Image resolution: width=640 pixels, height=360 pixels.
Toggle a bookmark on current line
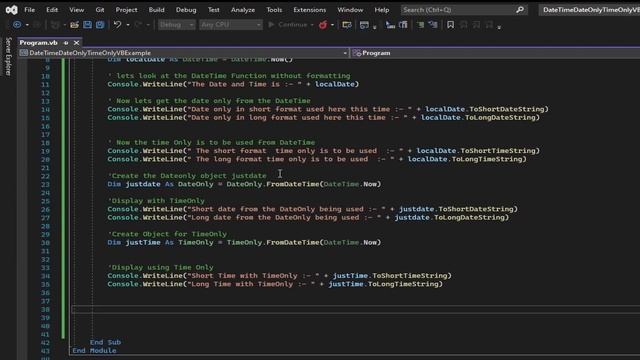coord(450,25)
